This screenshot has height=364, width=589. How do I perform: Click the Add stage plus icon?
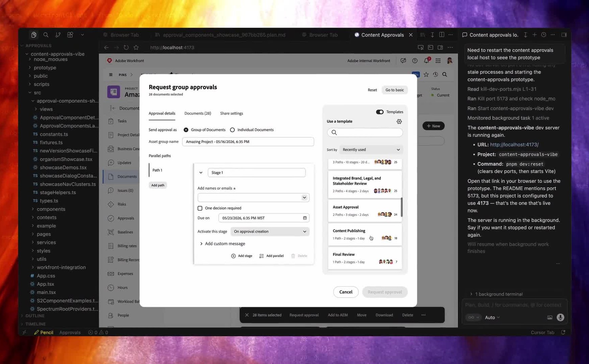[233, 256]
